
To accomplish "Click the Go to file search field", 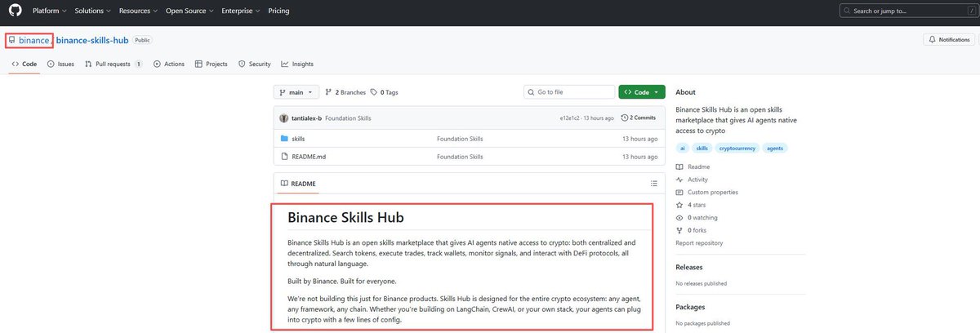I will 570,92.
